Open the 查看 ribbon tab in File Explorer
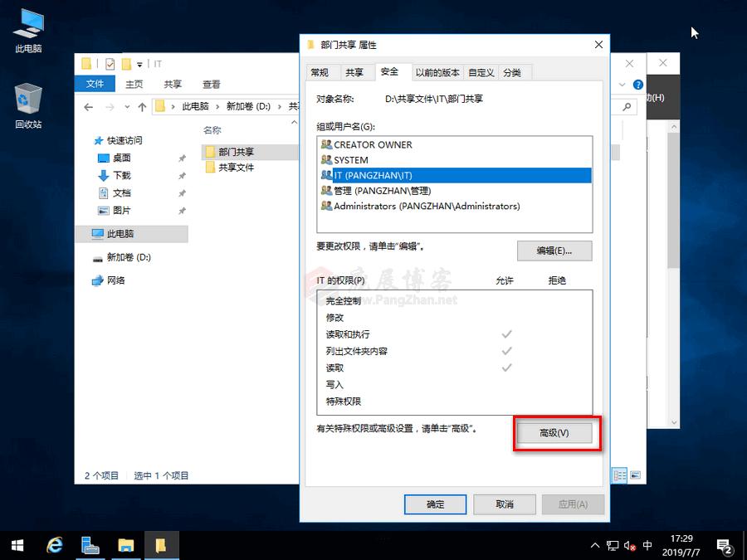This screenshot has height=560, width=747. click(210, 84)
